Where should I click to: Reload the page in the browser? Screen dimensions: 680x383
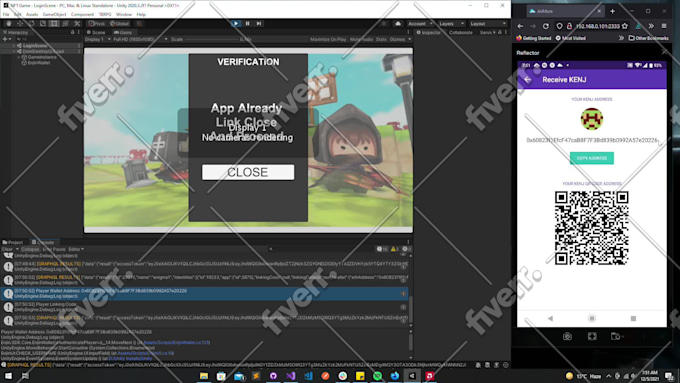(x=546, y=26)
